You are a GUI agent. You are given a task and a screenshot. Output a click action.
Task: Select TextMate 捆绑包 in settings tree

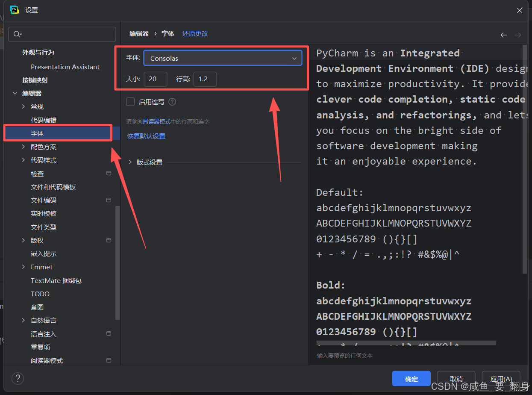[56, 280]
